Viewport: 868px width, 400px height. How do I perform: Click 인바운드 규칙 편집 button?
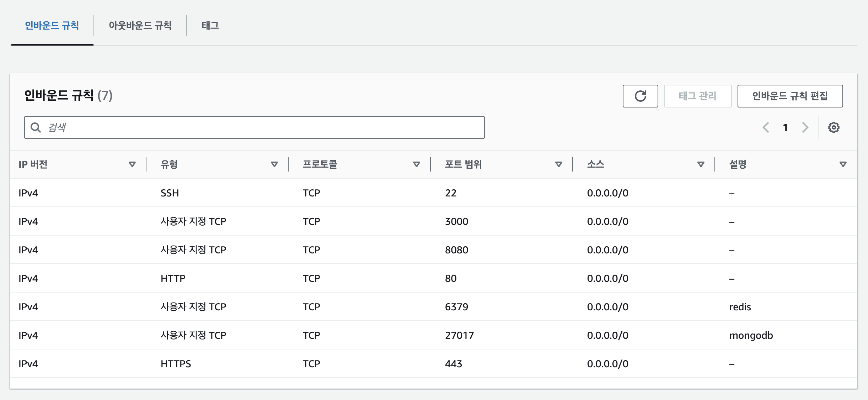[790, 96]
